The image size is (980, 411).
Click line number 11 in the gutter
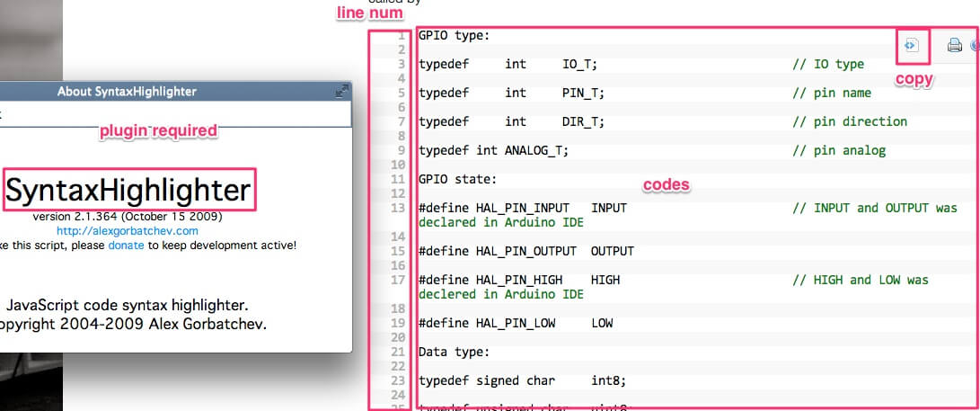pos(398,179)
